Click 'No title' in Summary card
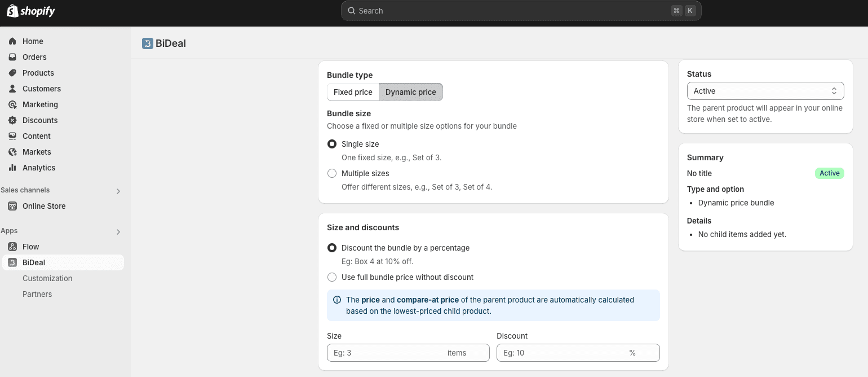The width and height of the screenshot is (868, 377). pyautogui.click(x=699, y=173)
